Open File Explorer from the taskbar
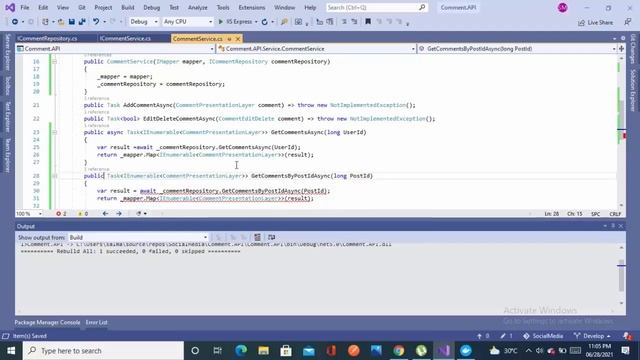The width and height of the screenshot is (640, 360). coord(263,351)
